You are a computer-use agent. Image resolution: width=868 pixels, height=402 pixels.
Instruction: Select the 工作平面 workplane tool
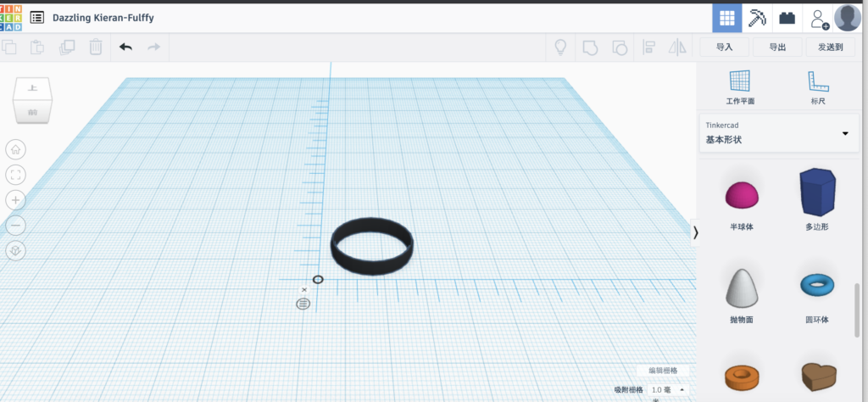tap(740, 87)
